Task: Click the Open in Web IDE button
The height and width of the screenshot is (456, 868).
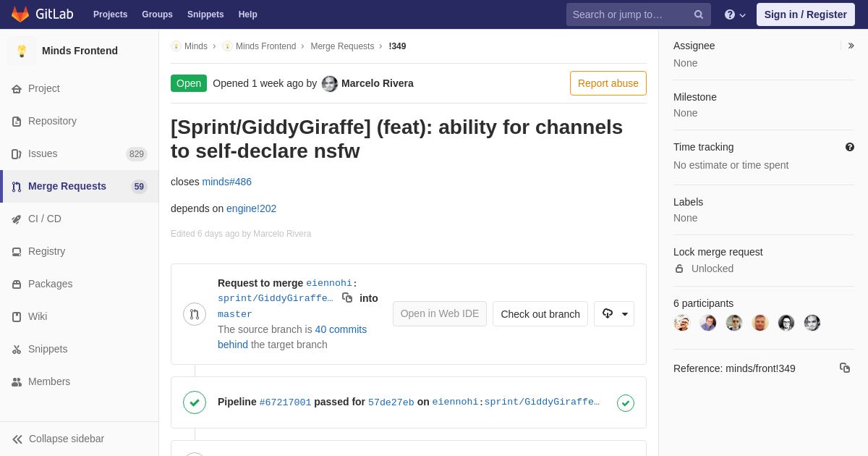Action: tap(440, 314)
